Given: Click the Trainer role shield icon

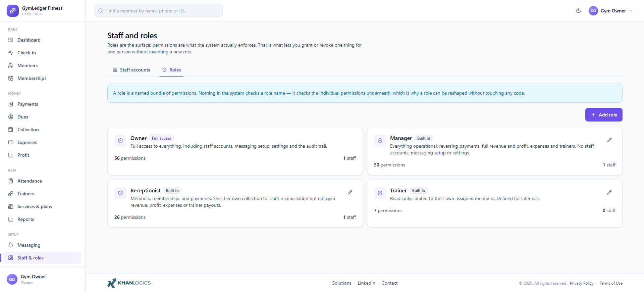Looking at the screenshot, I should coord(380,193).
